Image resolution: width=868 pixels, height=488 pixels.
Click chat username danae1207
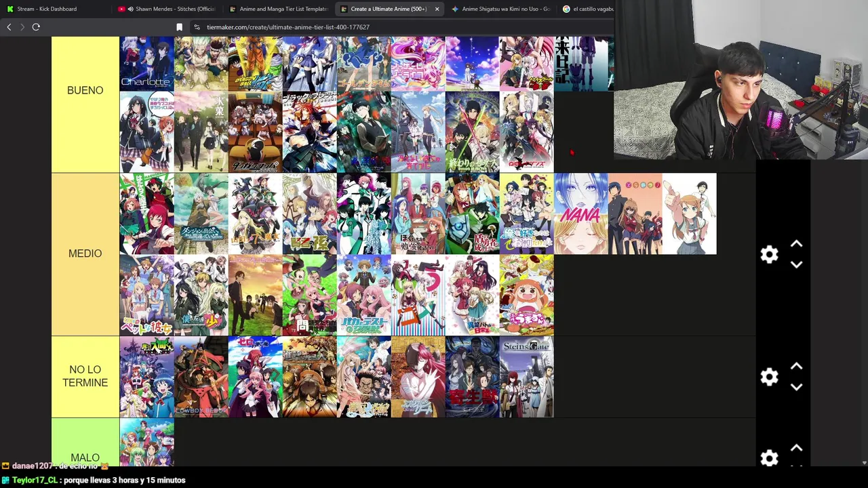32,466
